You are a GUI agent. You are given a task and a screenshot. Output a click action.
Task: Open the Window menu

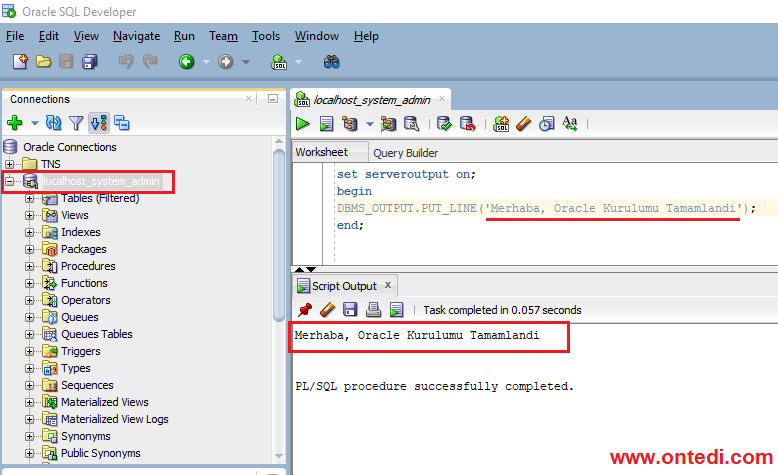click(317, 36)
